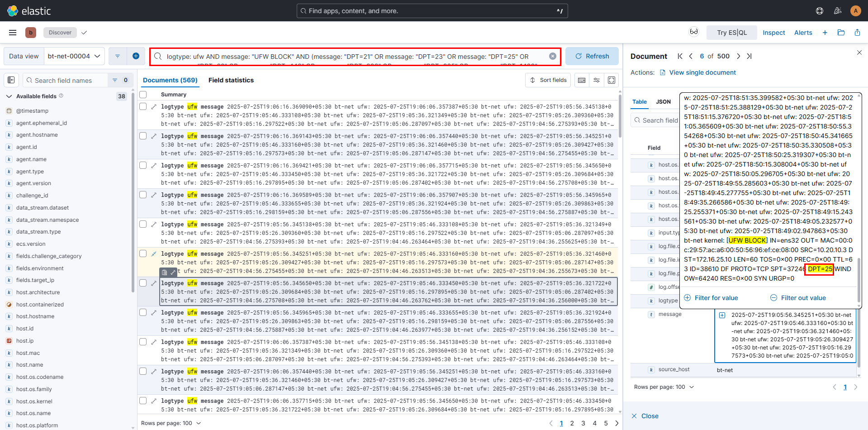This screenshot has height=430, width=868.
Task: Select the seventh document row checkbox
Action: pyautogui.click(x=143, y=283)
